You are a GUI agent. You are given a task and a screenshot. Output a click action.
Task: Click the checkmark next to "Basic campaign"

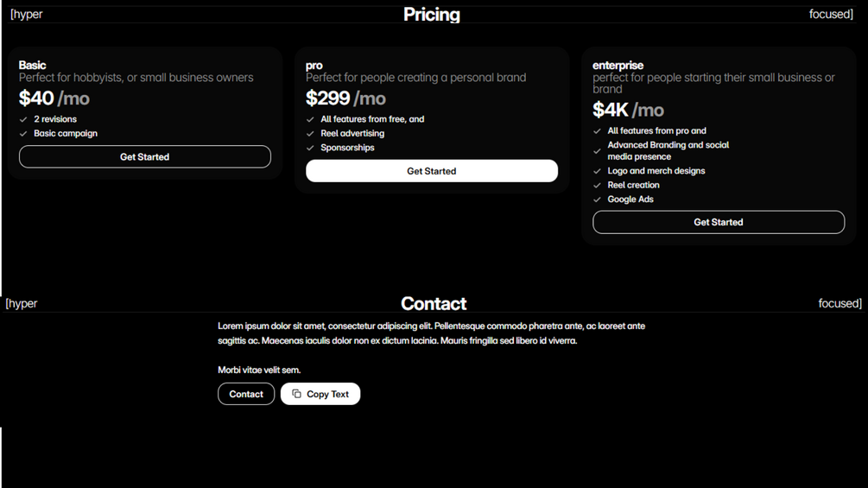(x=23, y=134)
